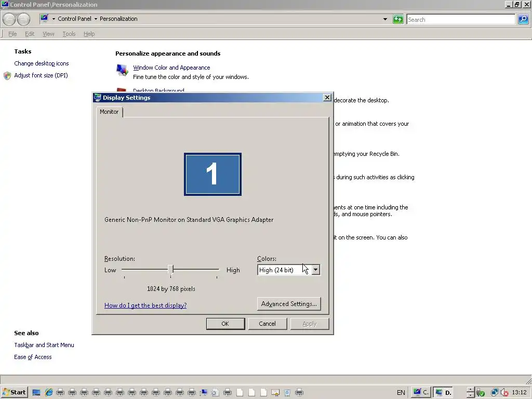The width and height of the screenshot is (532, 399).
Task: Click the muted volume tray icon
Action: (x=505, y=393)
